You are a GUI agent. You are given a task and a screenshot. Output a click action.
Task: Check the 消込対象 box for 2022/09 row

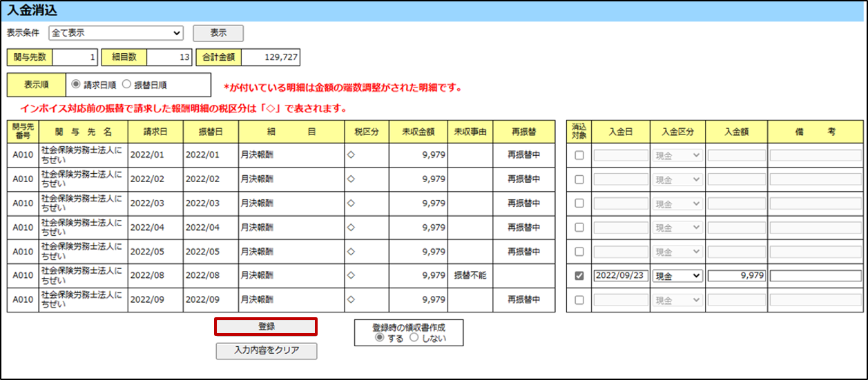579,300
